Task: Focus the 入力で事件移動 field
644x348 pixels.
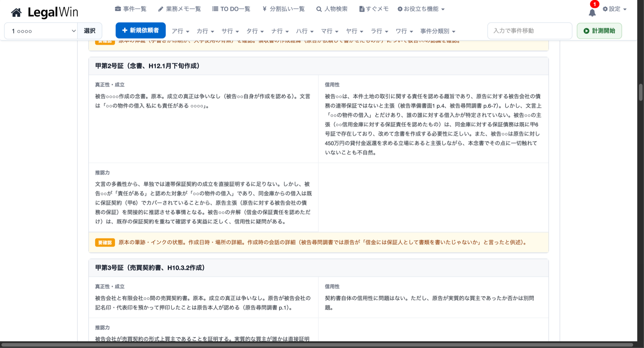Action: click(530, 31)
